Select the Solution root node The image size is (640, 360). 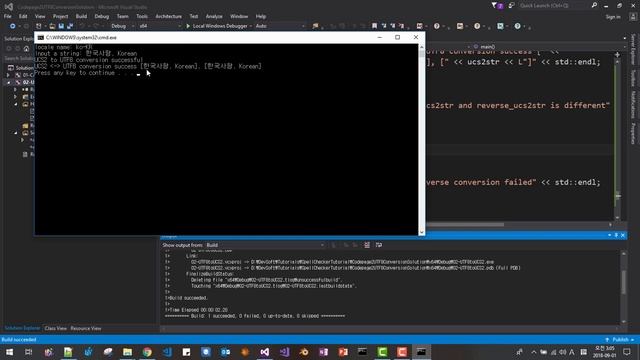click(x=21, y=68)
